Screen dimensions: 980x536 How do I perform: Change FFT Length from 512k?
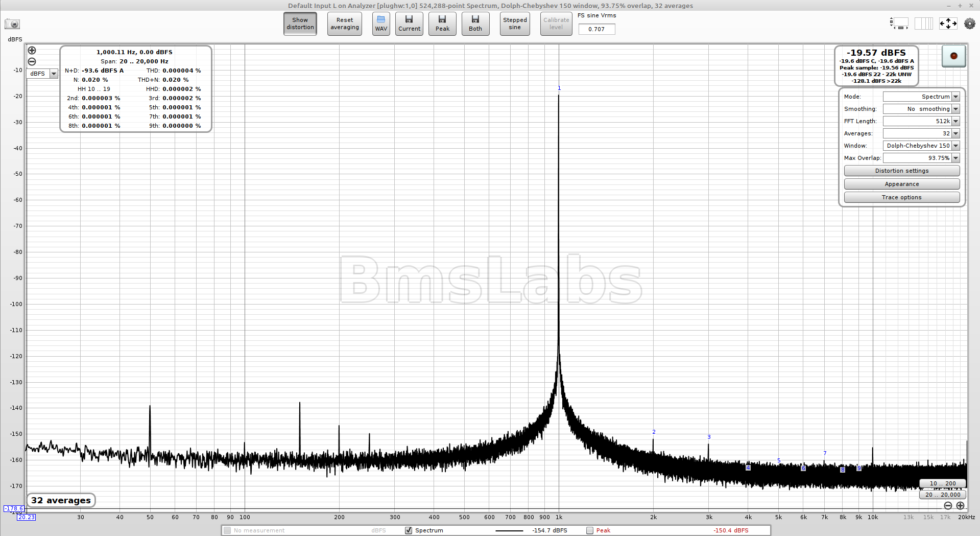tap(921, 121)
